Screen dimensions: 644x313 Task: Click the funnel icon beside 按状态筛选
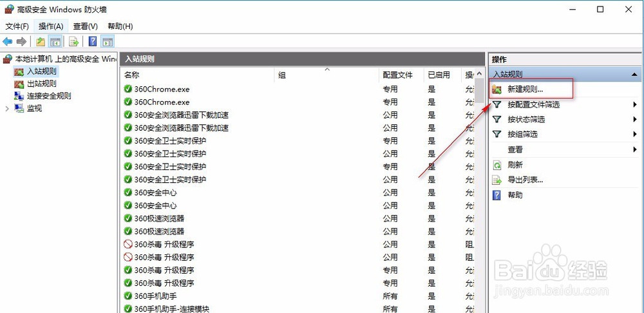[497, 120]
